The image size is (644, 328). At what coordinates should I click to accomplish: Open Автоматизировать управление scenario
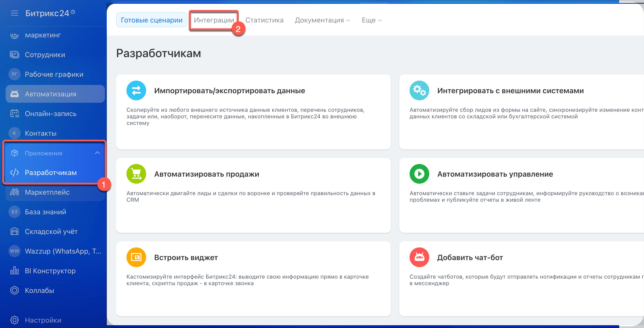(522, 195)
